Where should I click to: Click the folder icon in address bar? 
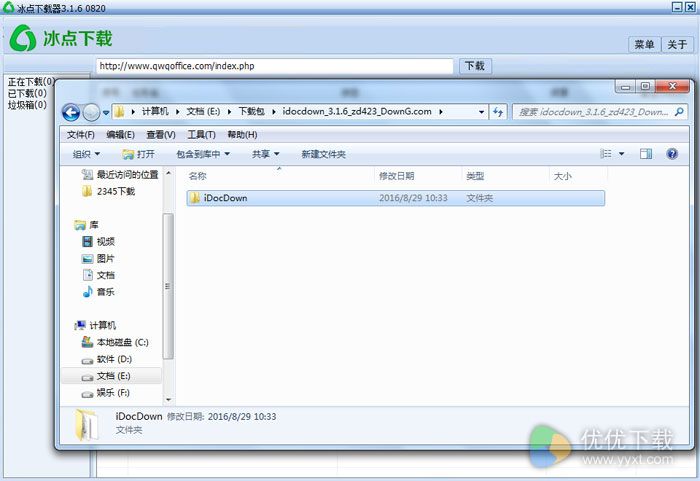(119, 112)
